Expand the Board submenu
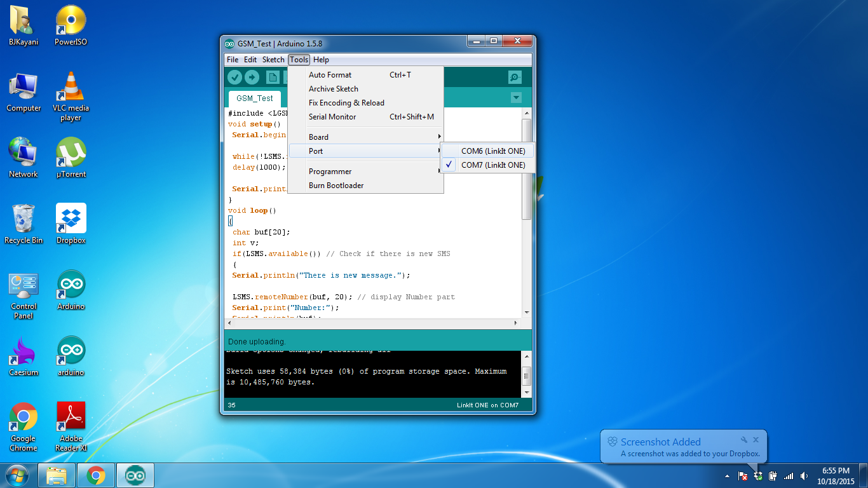Viewport: 868px width, 488px height. point(366,137)
